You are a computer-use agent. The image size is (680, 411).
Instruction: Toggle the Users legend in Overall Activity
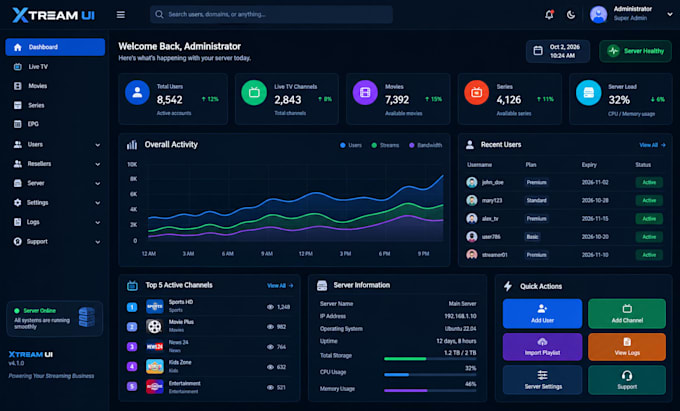click(x=351, y=145)
